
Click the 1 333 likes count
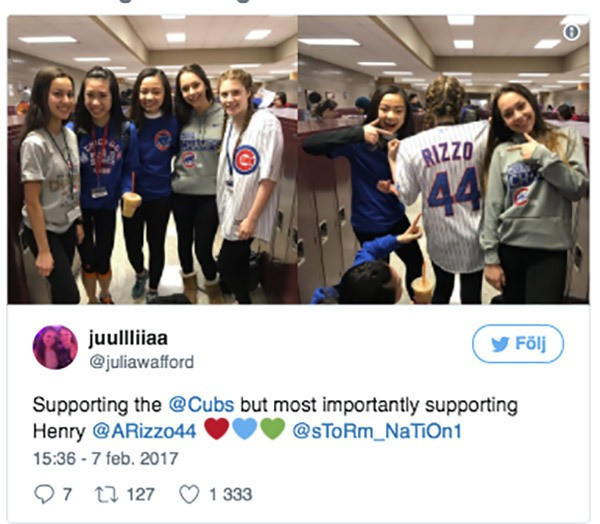(231, 494)
